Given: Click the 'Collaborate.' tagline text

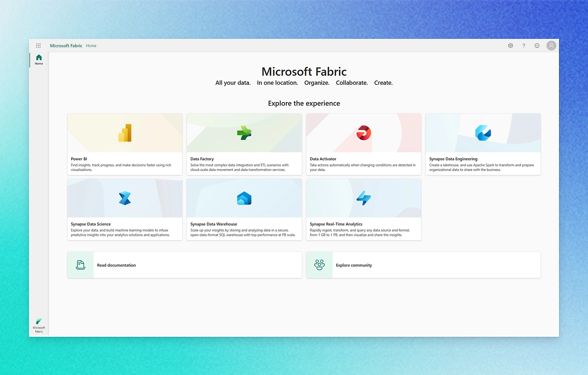Looking at the screenshot, I should click(x=352, y=83).
